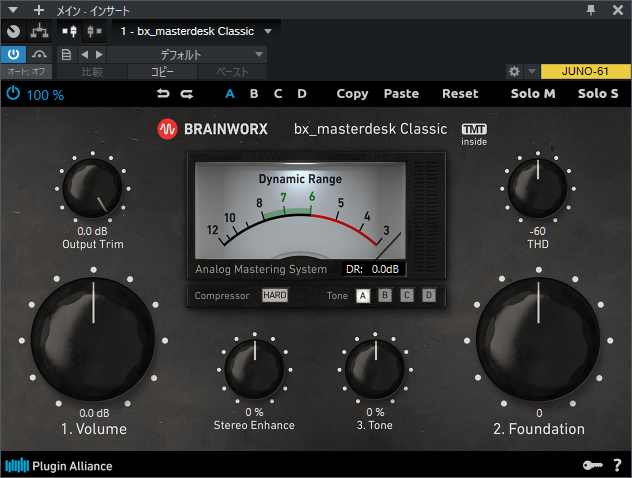Image resolution: width=632 pixels, height=478 pixels.
Task: Go to next preset arrow
Action: pos(100,54)
